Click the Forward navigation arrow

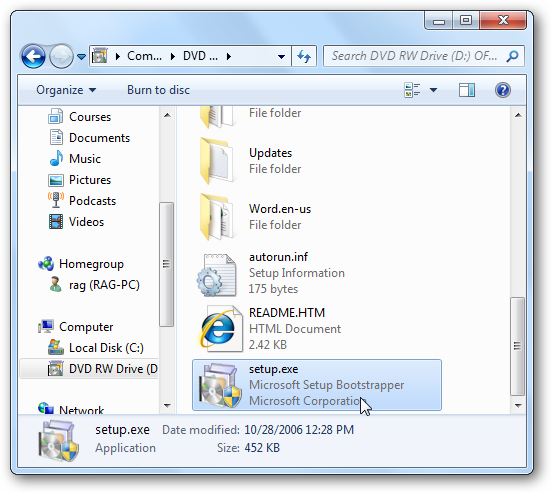(x=61, y=56)
